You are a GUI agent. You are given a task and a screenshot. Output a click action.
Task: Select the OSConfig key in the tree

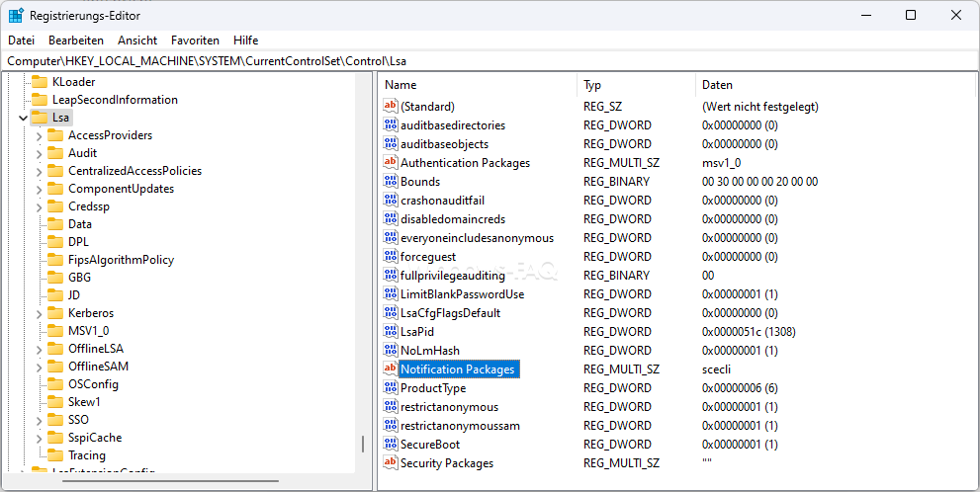pyautogui.click(x=93, y=384)
